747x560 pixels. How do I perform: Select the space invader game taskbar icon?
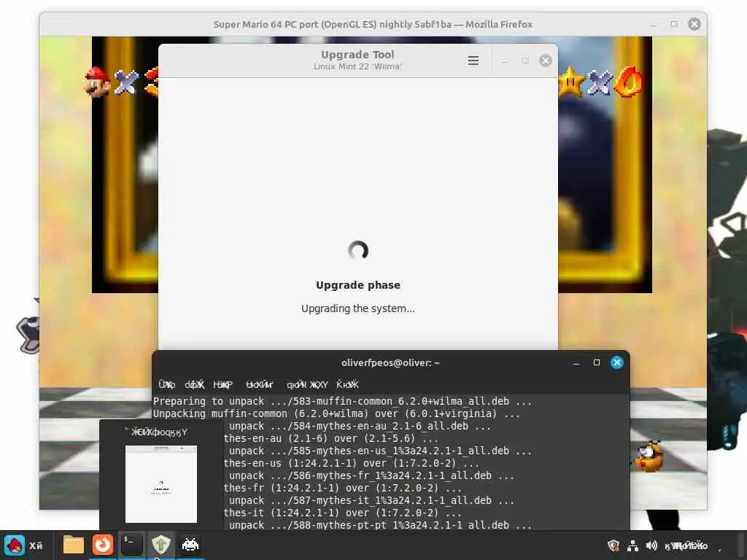(190, 545)
